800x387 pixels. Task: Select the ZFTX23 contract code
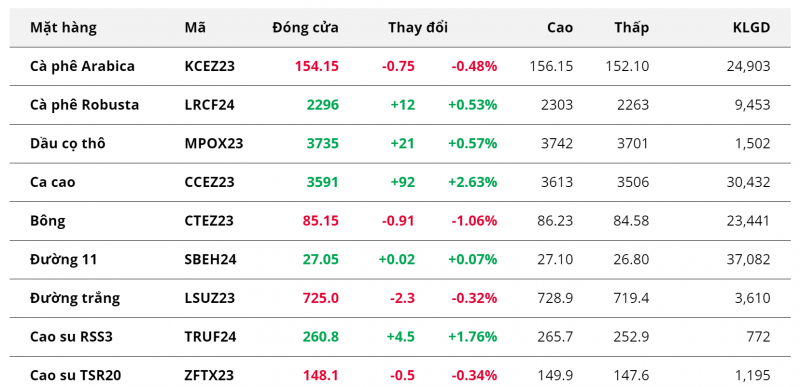point(209,376)
